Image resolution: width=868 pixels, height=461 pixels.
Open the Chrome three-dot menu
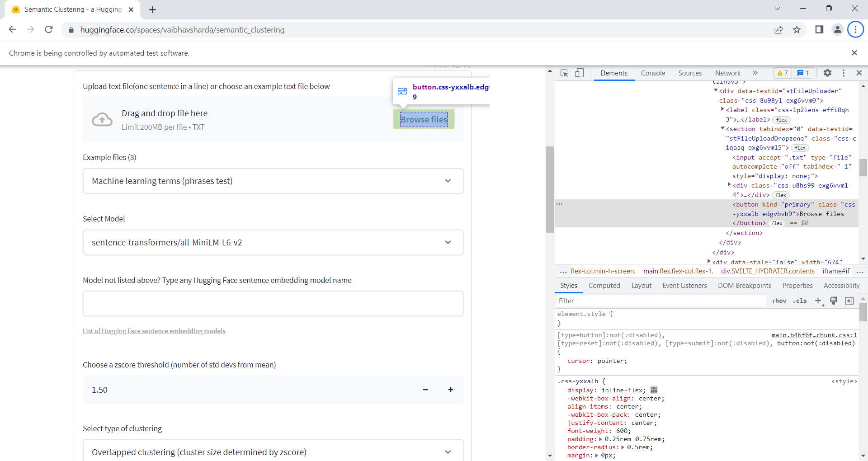pyautogui.click(x=855, y=30)
